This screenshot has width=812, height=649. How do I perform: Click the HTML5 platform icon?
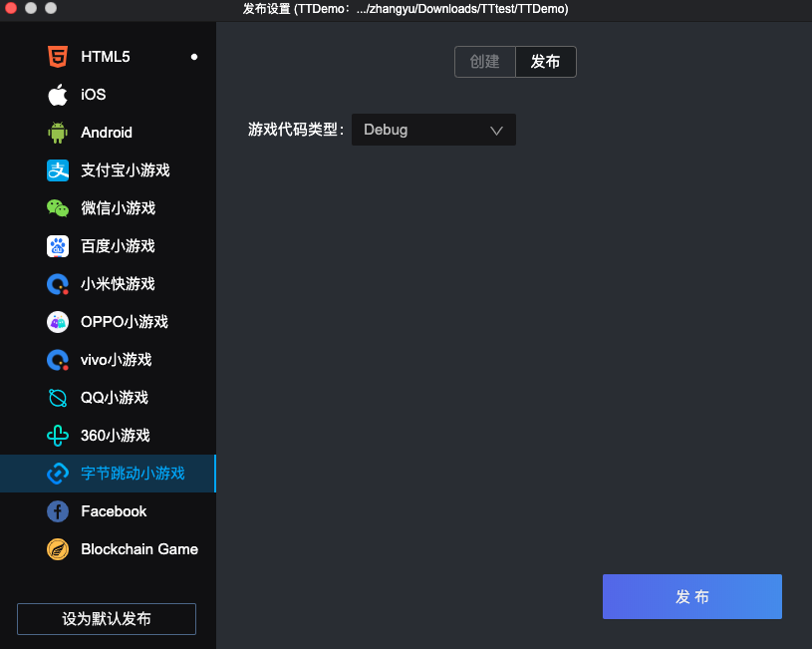pos(58,57)
